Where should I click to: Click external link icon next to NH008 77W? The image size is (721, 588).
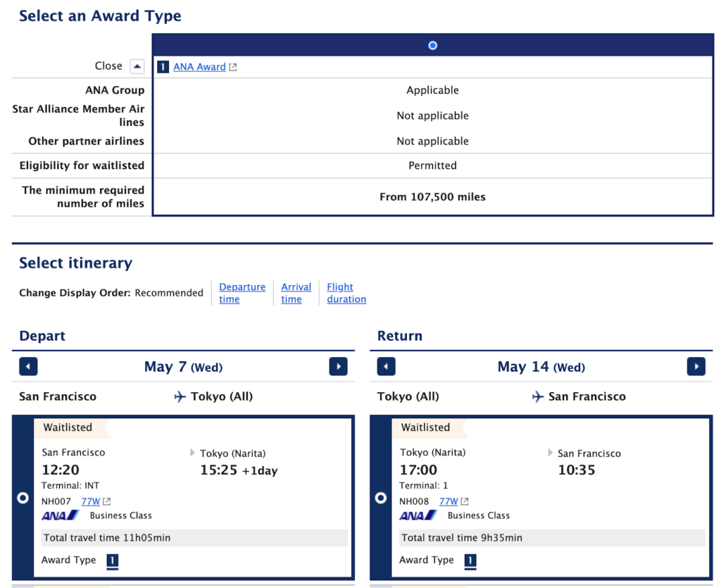(465, 501)
